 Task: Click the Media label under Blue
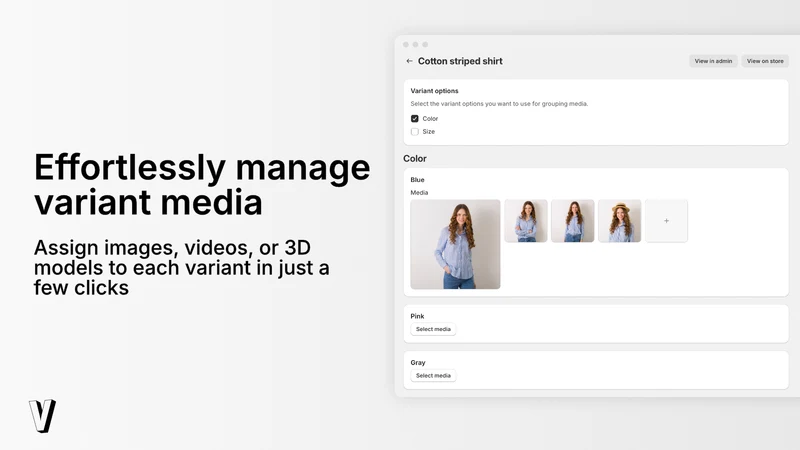(x=419, y=193)
